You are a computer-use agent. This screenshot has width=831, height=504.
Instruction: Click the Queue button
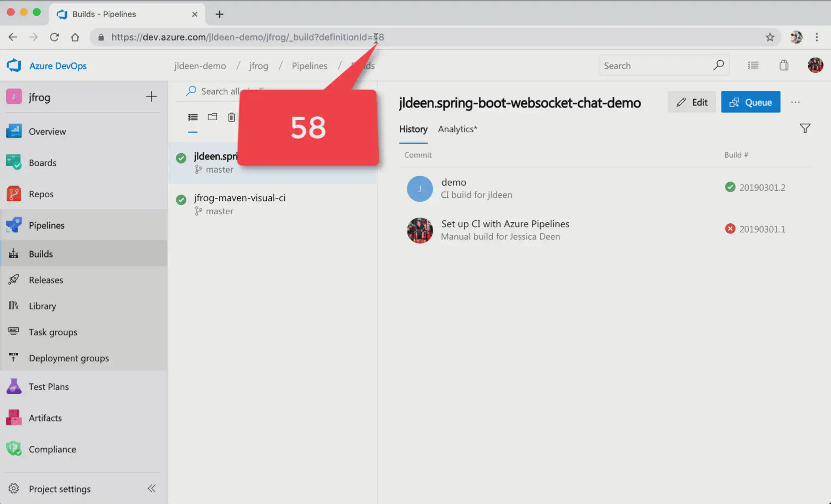coord(750,102)
